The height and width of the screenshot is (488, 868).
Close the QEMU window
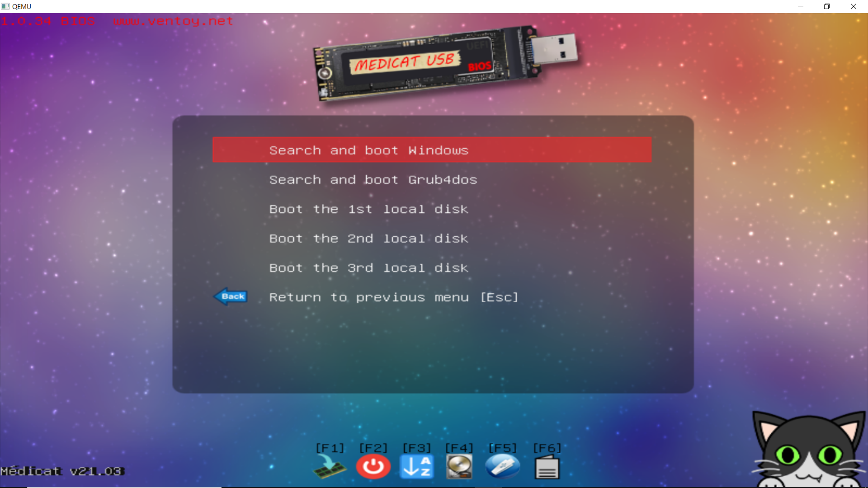854,6
